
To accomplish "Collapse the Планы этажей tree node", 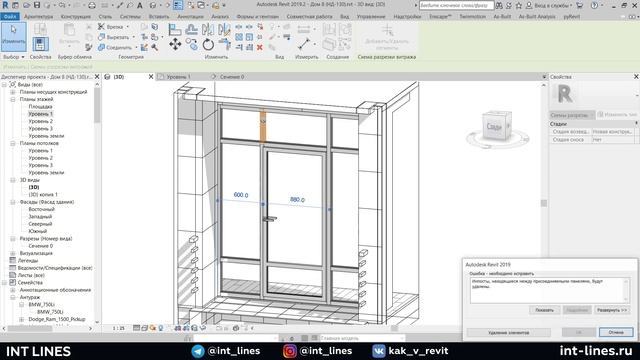I will pos(13,99).
